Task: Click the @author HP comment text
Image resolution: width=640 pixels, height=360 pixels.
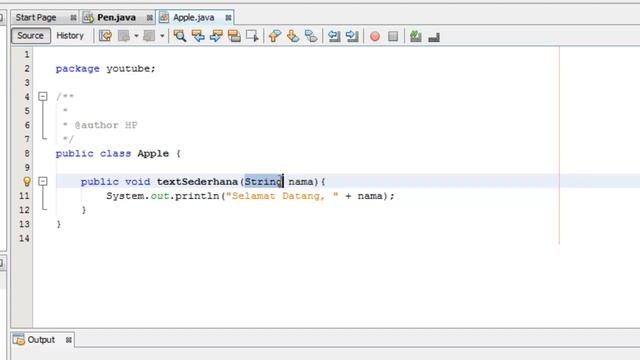Action: (x=106, y=125)
